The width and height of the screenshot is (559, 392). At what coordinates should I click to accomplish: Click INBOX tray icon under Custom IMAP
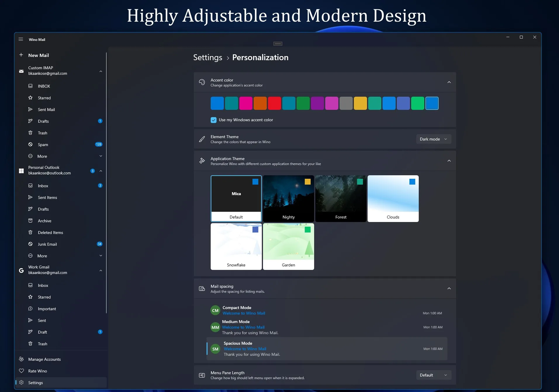(x=30, y=86)
